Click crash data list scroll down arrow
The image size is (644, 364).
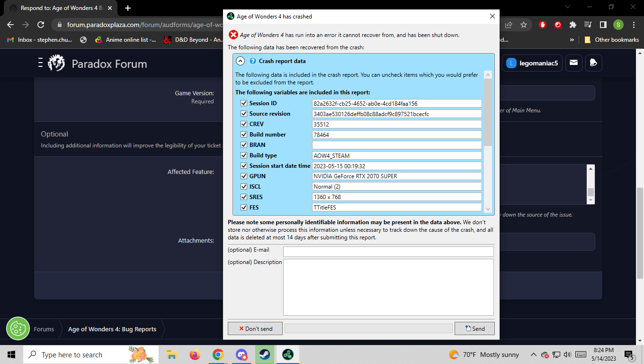488,208
